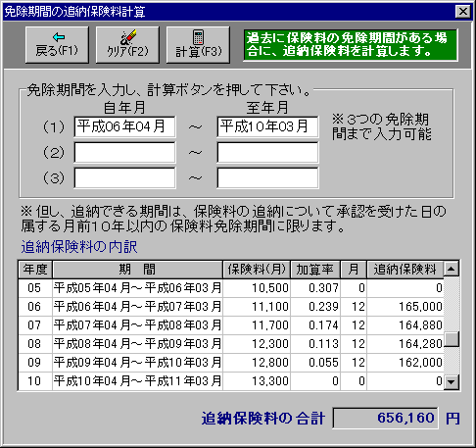
Task: Click the rate cell 0.055
Action: (315, 363)
